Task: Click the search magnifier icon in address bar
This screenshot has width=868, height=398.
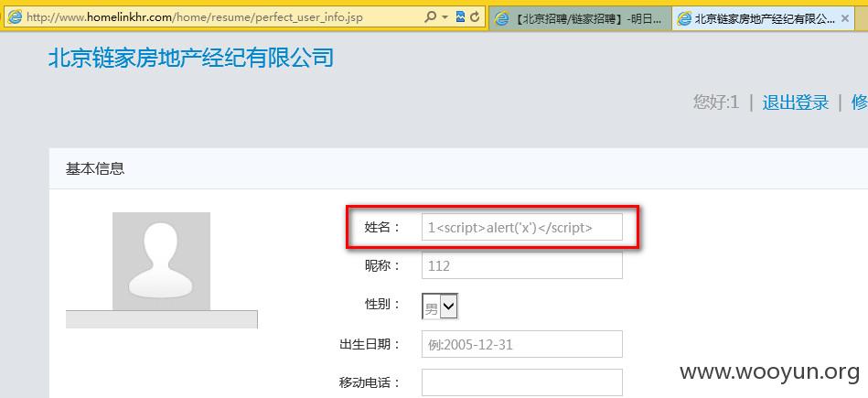Action: point(430,17)
